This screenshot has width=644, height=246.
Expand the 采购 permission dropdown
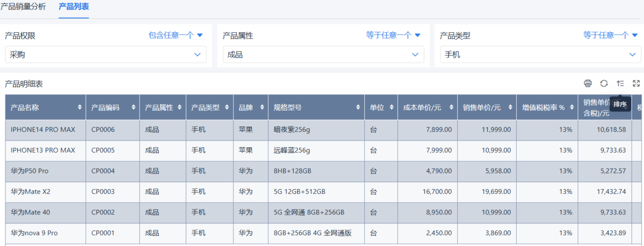coord(106,54)
